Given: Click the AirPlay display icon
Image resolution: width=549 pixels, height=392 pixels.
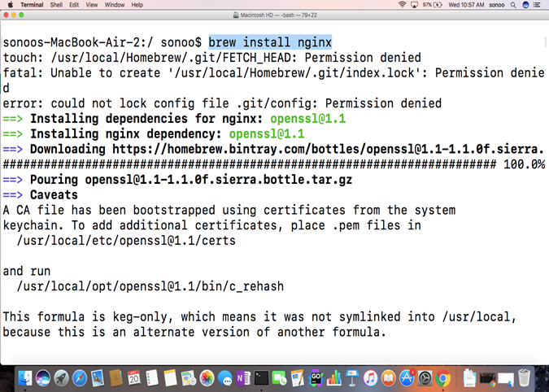Looking at the screenshot, I should pyautogui.click(x=414, y=5).
